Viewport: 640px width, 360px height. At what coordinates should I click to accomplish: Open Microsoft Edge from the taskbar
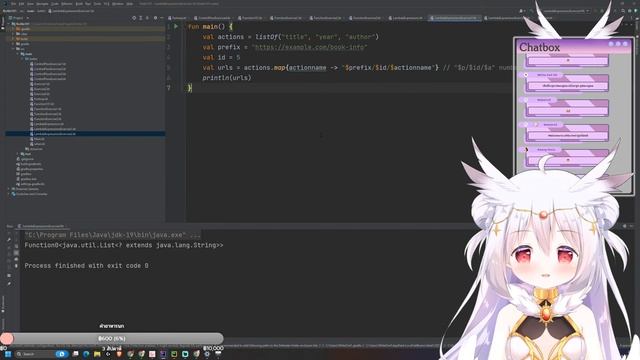tap(86, 354)
